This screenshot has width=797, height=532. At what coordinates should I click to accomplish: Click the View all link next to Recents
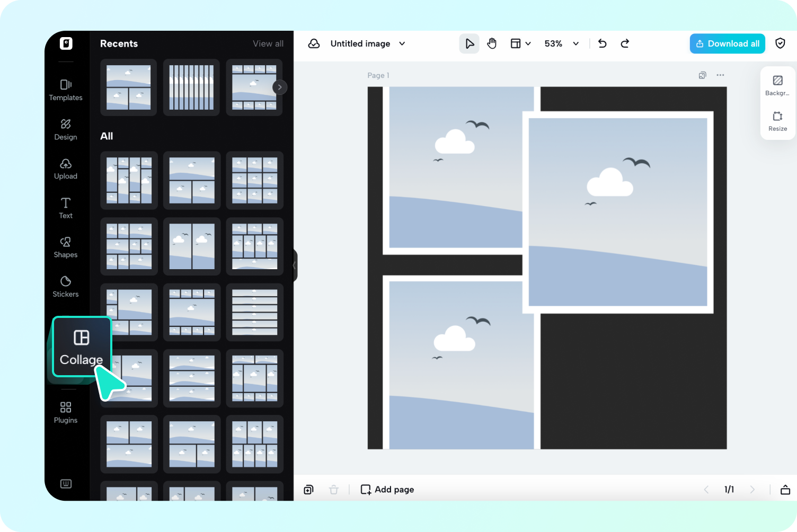(x=268, y=43)
